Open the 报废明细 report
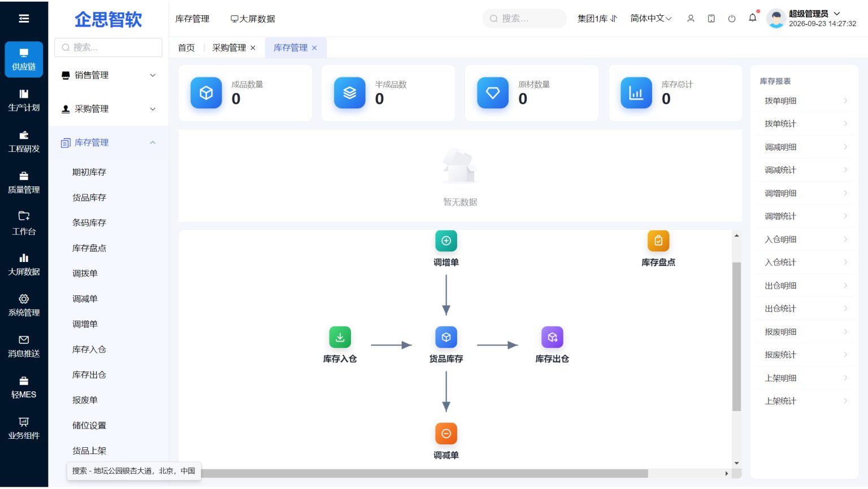 coord(805,332)
